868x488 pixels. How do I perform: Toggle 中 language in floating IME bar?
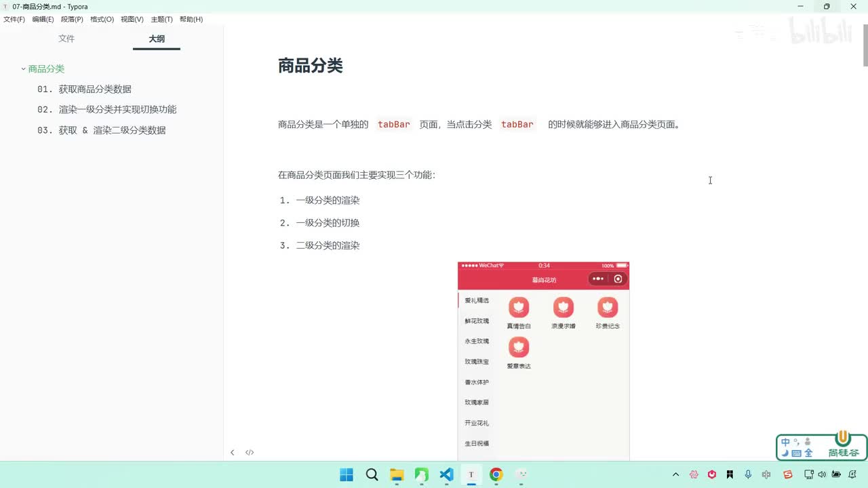click(x=785, y=442)
